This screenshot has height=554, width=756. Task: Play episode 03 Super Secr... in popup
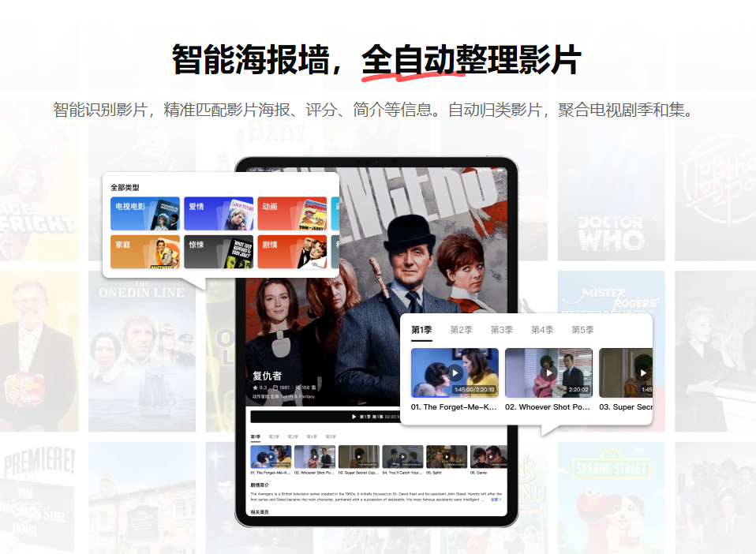pos(642,372)
